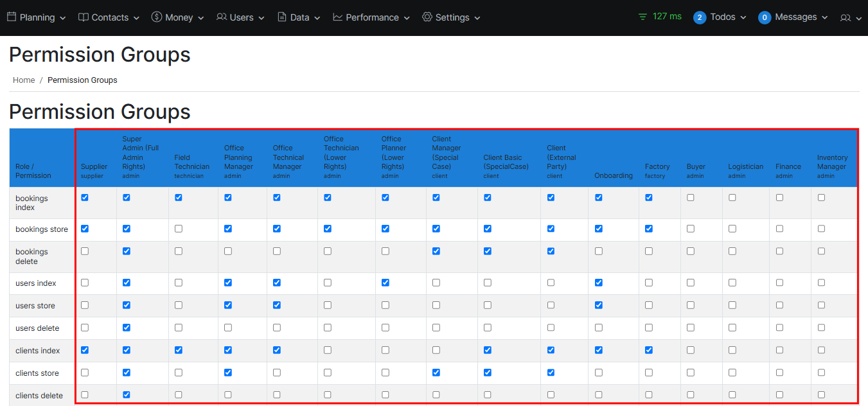Open the Settings dropdown chevron

(477, 19)
